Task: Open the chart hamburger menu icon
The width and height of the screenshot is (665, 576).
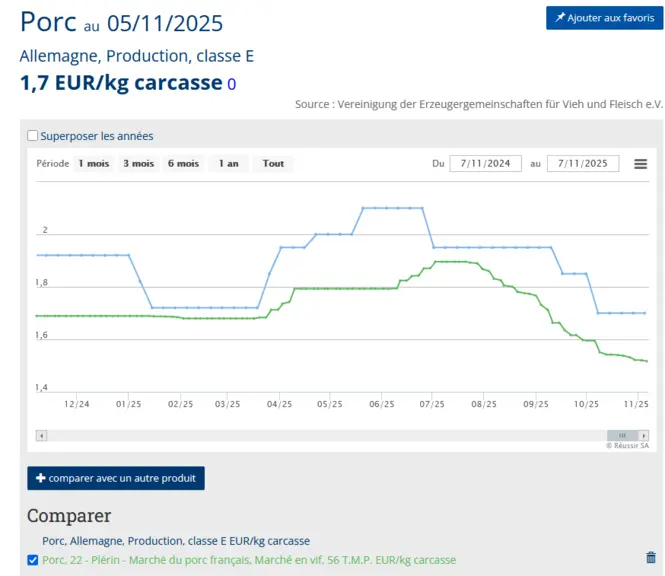Action: (640, 164)
